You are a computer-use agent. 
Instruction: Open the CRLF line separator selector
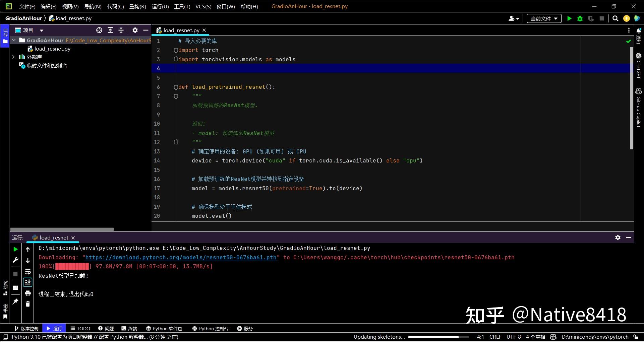click(x=495, y=337)
